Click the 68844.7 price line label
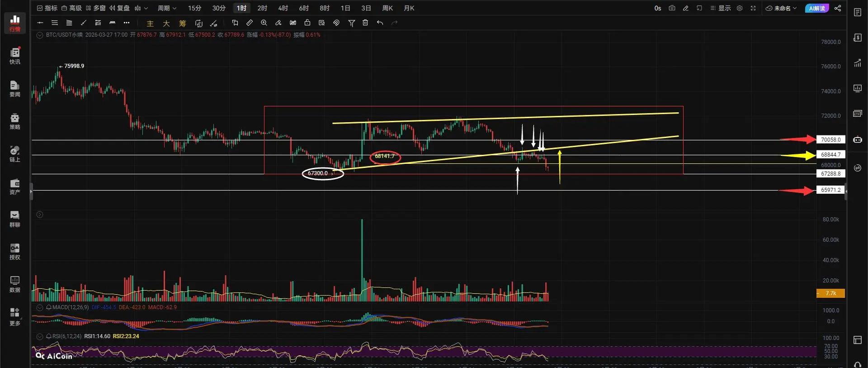Image resolution: width=868 pixels, height=368 pixels. pyautogui.click(x=830, y=155)
